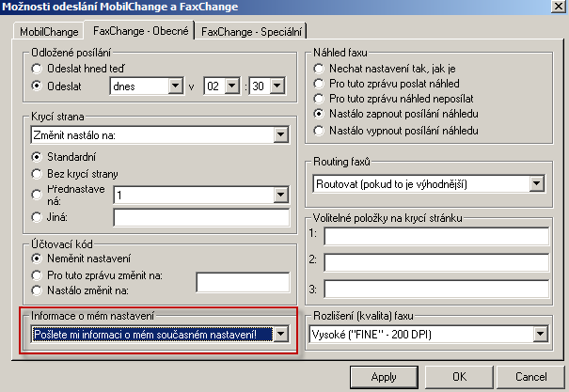Click the Cancel button
The height and width of the screenshot is (392, 569).
pyautogui.click(x=530, y=377)
